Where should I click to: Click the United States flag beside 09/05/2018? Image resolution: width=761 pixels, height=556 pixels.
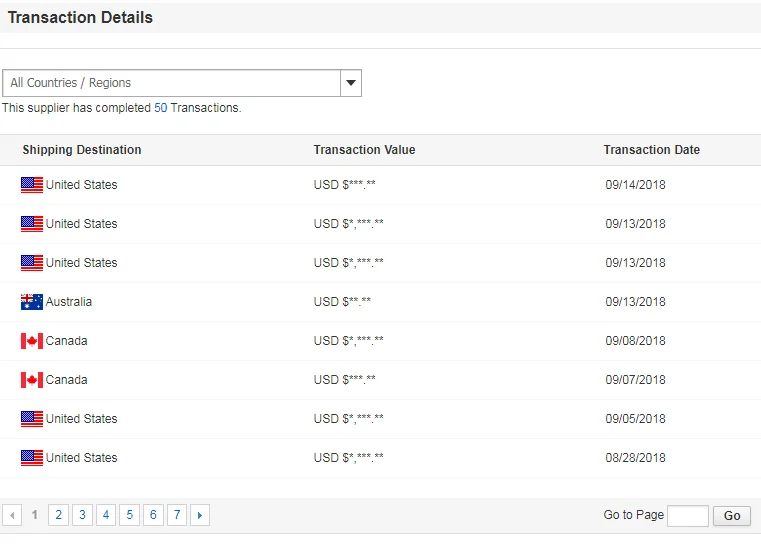point(32,419)
